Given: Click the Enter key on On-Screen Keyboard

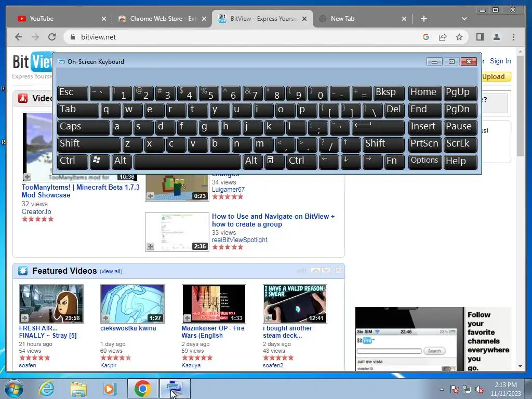Looking at the screenshot, I should click(378, 128).
